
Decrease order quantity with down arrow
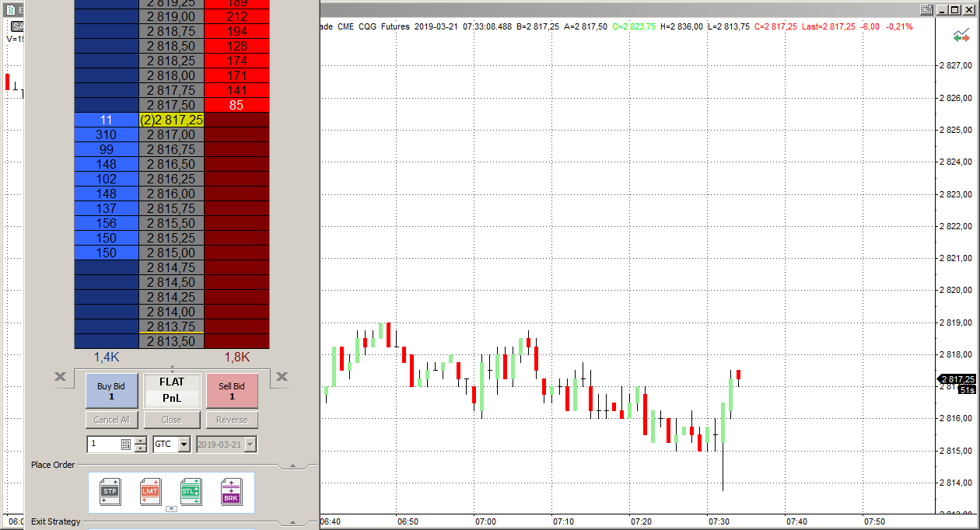point(140,448)
